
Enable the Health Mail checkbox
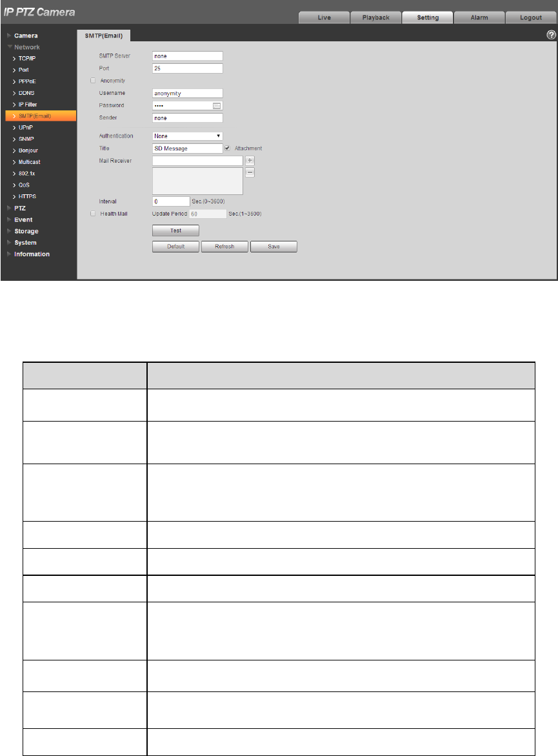tap(93, 214)
